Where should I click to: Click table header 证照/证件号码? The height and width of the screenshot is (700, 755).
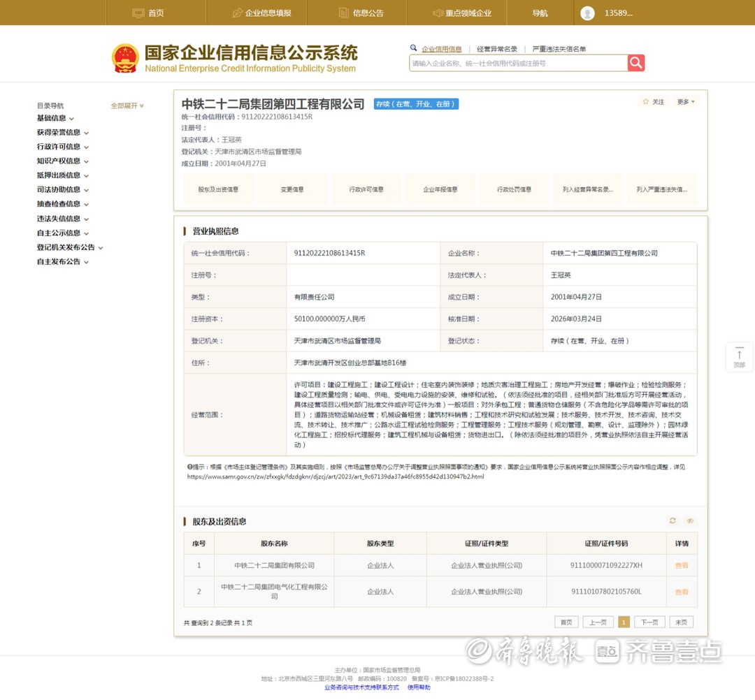[x=606, y=543]
